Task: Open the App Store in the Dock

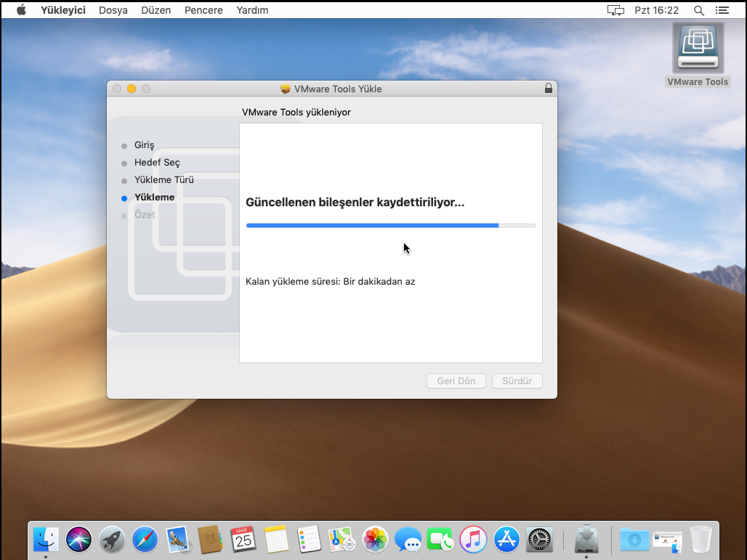Action: point(506,540)
